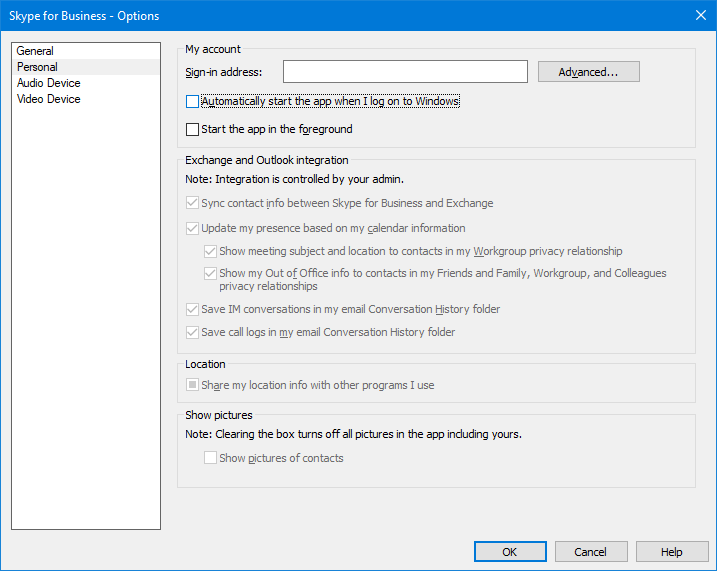Screen dimensions: 717x571
Task: Select the Personal options category
Action: click(37, 67)
